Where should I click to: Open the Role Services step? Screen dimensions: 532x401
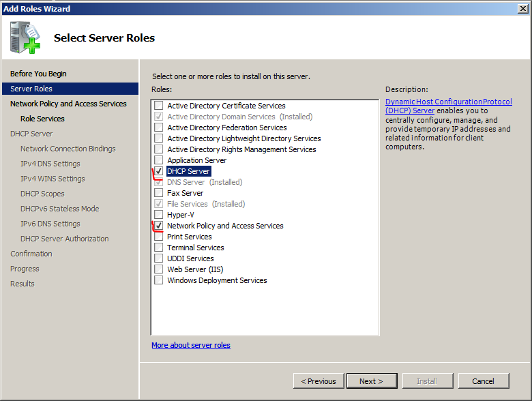point(42,119)
